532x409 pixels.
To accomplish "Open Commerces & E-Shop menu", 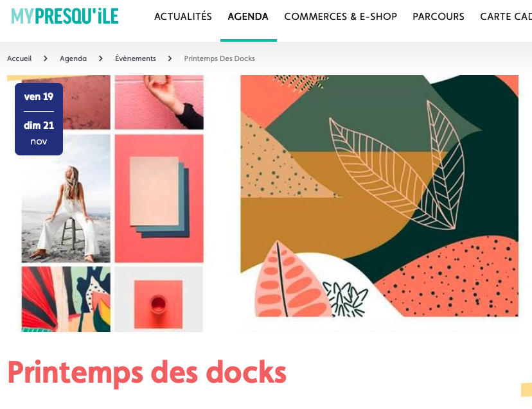I will point(341,16).
